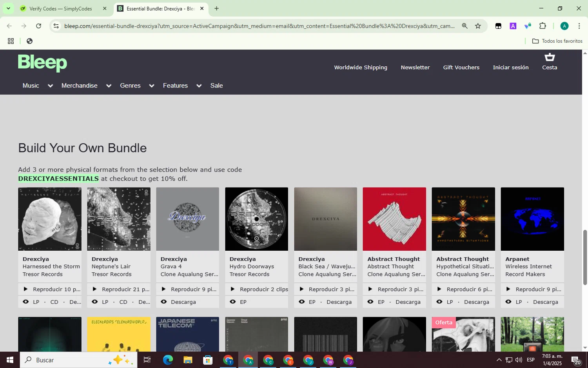Image resolution: width=588 pixels, height=368 pixels.
Task: Toggle eye icon for Black Sea release
Action: click(302, 302)
